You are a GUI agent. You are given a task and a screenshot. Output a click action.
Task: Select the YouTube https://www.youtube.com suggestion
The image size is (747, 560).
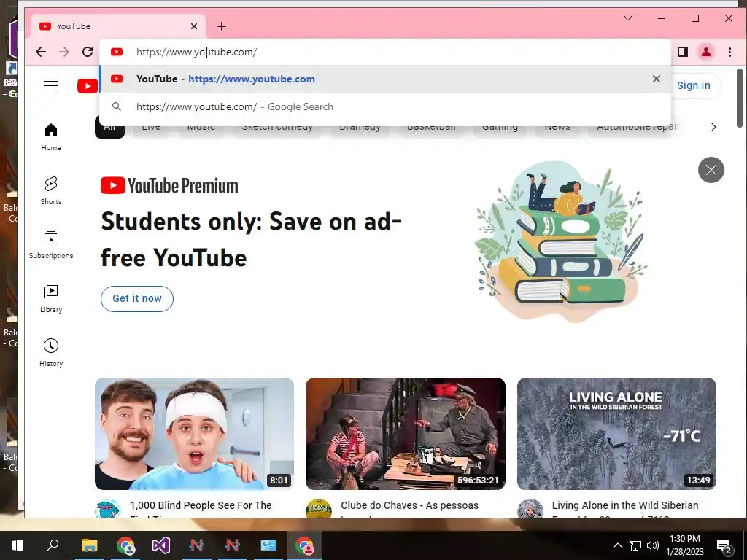[x=385, y=79]
